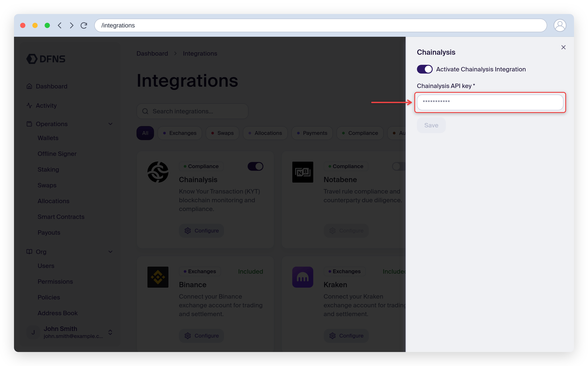Click Compliance tag on Notabene card
Image resolution: width=588 pixels, height=366 pixels.
[346, 166]
